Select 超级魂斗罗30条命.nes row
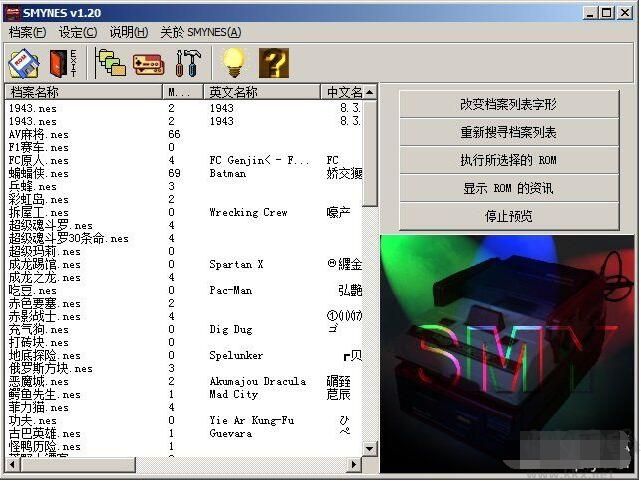The image size is (641, 481). 69,239
